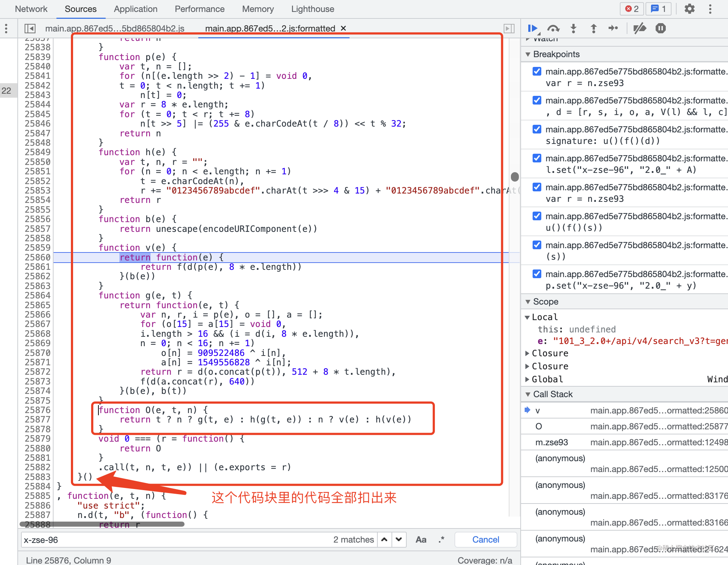Toggle the debugger sidebar pane
This screenshot has width=728, height=565.
pyautogui.click(x=509, y=28)
